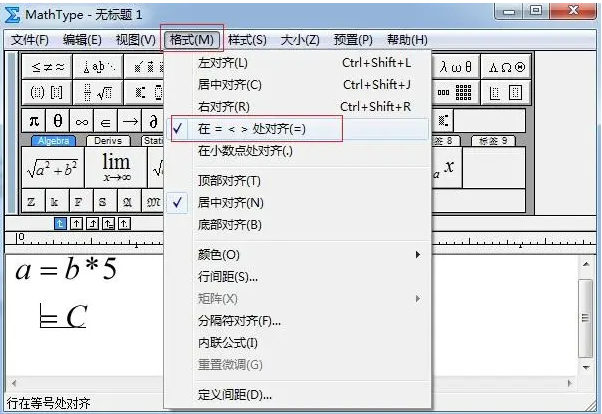Image resolution: width=602 pixels, height=414 pixels.
Task: Insert the pi symbol
Action: (x=33, y=121)
